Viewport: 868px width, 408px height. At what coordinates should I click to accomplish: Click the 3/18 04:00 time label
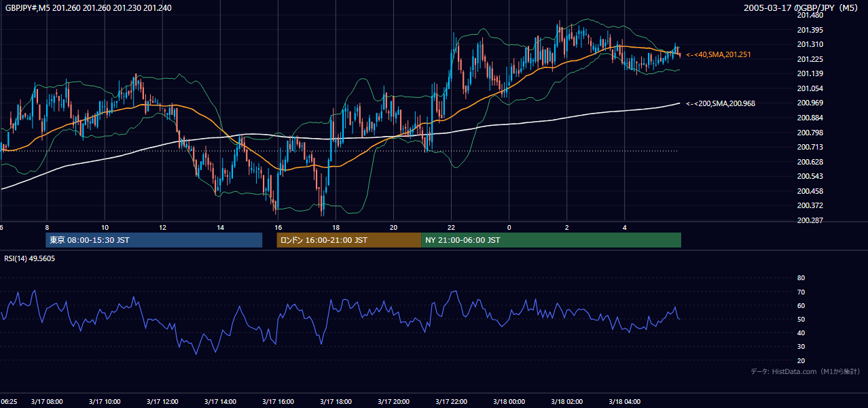624,402
